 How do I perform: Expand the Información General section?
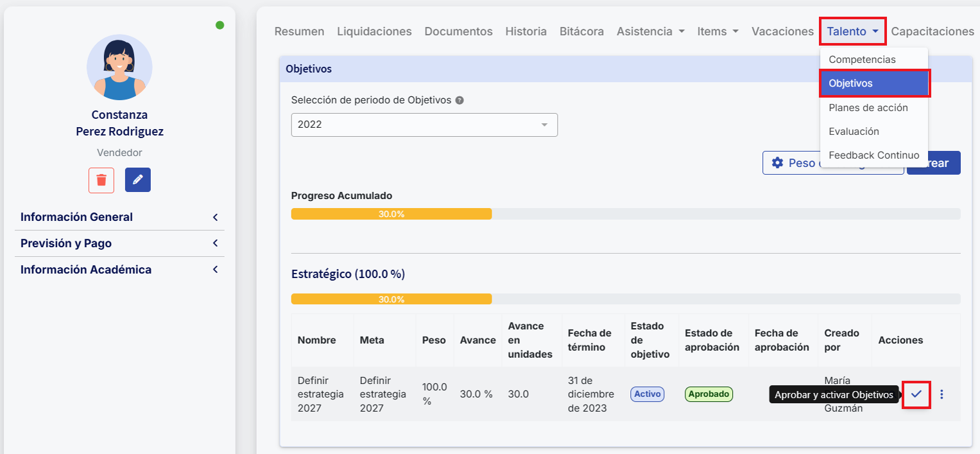click(x=119, y=217)
